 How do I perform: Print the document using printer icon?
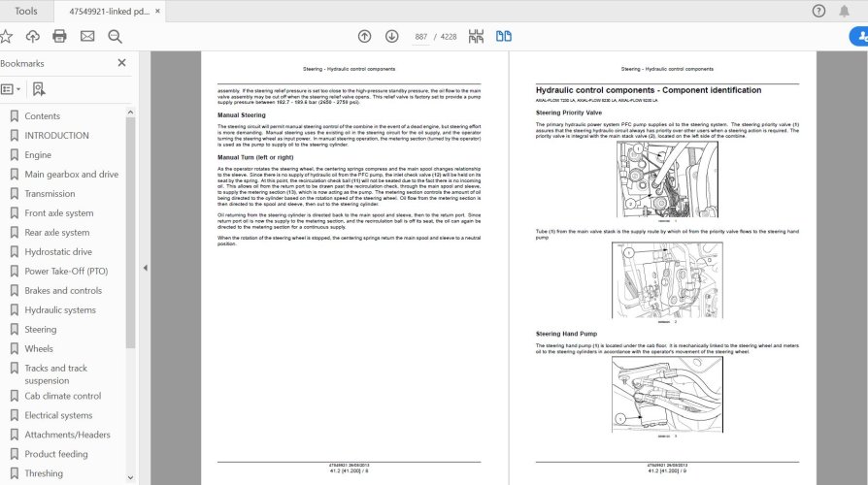coord(59,37)
